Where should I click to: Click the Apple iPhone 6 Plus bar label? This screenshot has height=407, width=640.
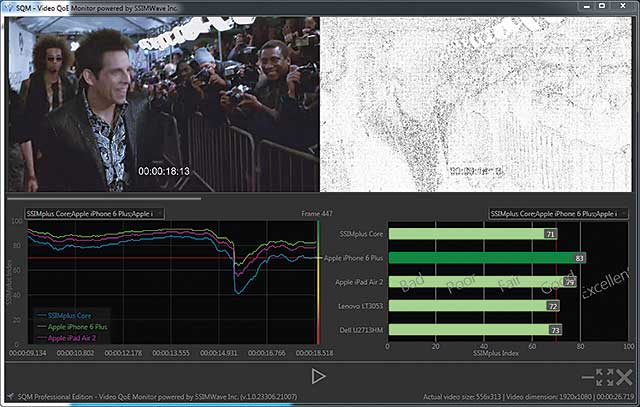(353, 258)
